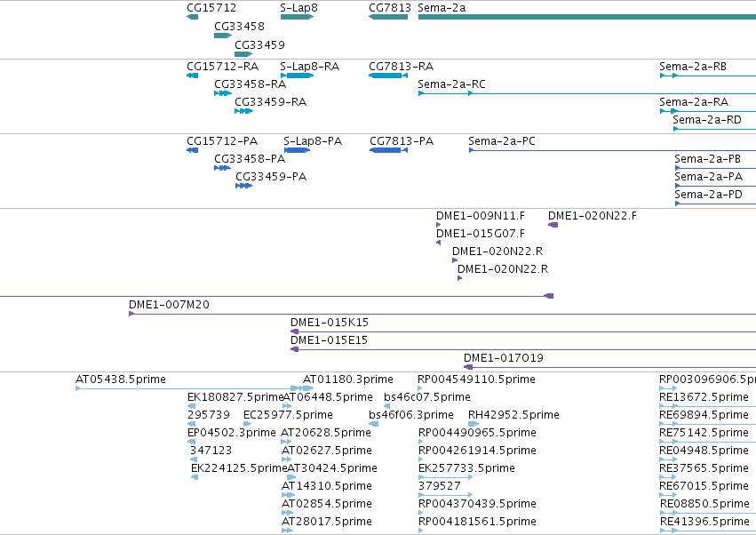Click Sema-2a-RB transcript label
The image size is (756, 535).
click(693, 66)
